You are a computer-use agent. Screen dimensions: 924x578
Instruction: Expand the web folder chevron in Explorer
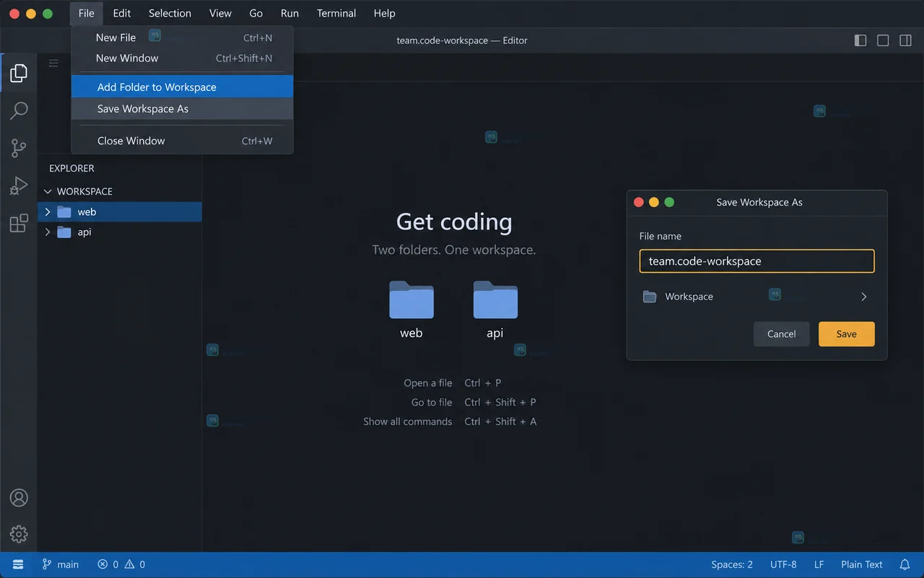click(48, 212)
